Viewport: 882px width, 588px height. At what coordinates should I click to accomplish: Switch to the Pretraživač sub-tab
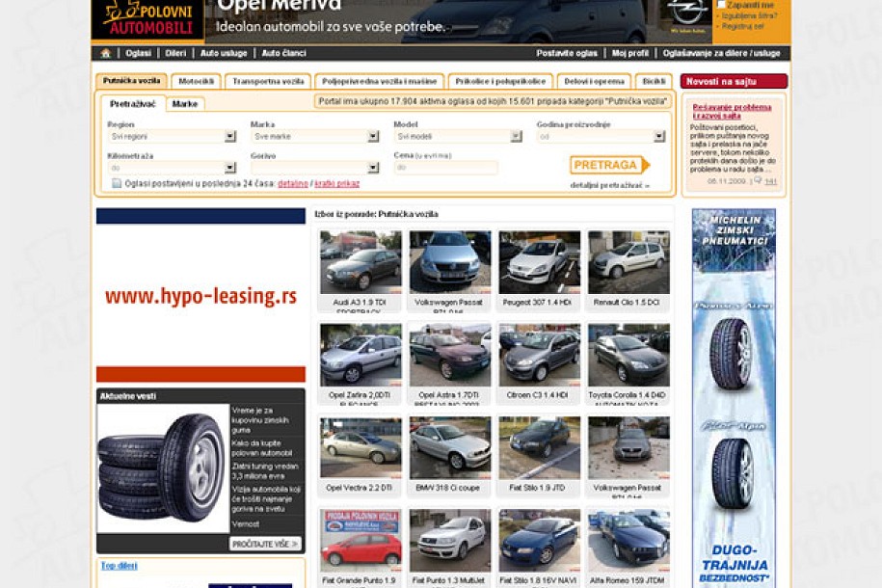133,104
